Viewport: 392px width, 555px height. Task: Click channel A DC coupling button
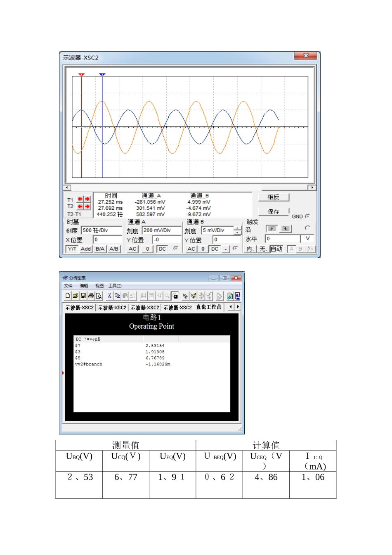[163, 249]
